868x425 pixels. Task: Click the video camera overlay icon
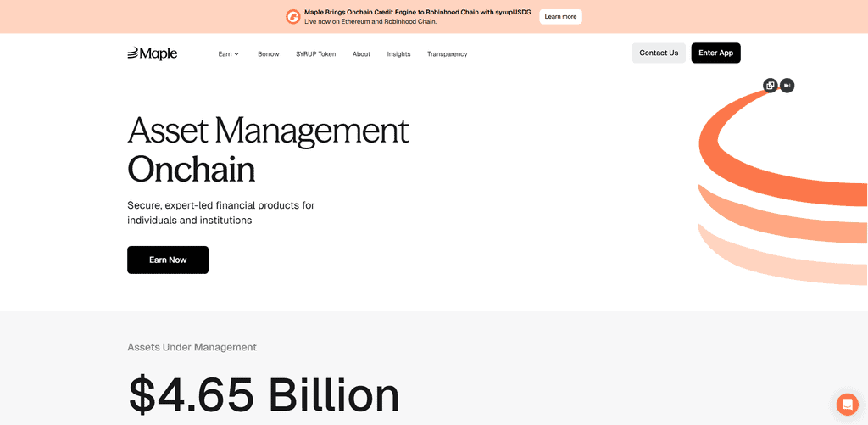click(787, 86)
